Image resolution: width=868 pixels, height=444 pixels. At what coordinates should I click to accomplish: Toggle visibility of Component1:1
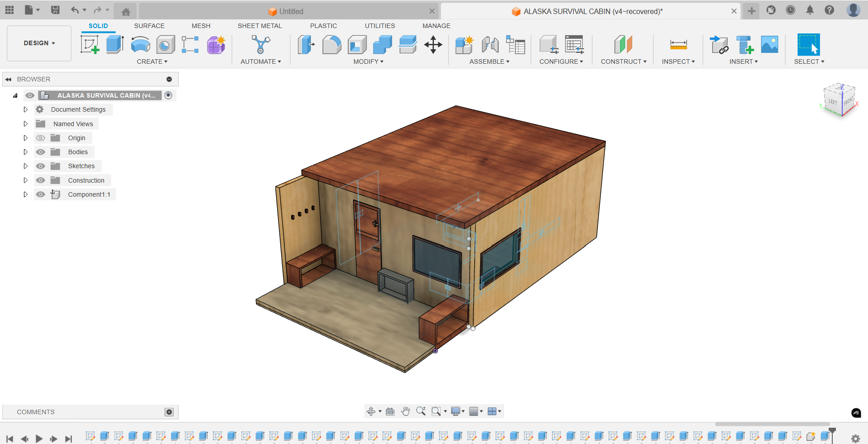point(41,194)
